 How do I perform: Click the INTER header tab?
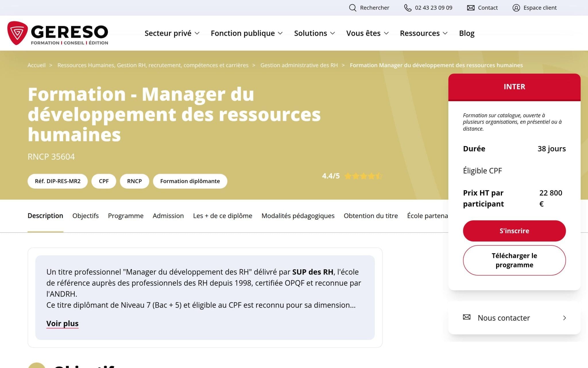pyautogui.click(x=514, y=87)
